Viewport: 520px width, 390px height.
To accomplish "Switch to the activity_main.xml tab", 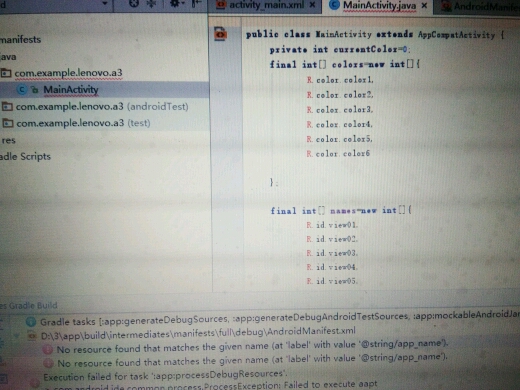I will [266, 5].
